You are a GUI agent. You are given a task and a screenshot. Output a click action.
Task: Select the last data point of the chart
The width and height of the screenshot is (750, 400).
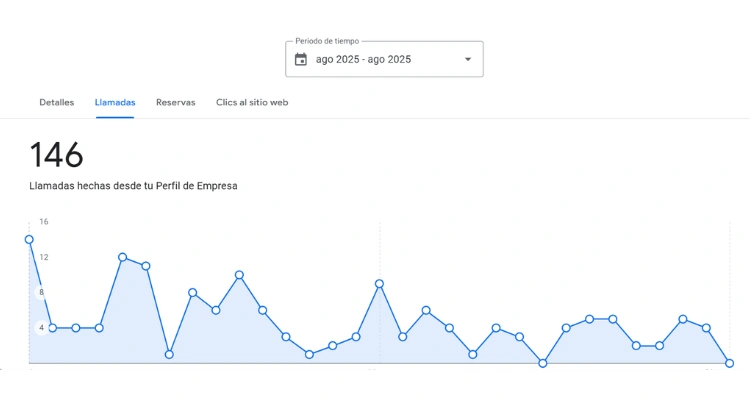coord(730,363)
